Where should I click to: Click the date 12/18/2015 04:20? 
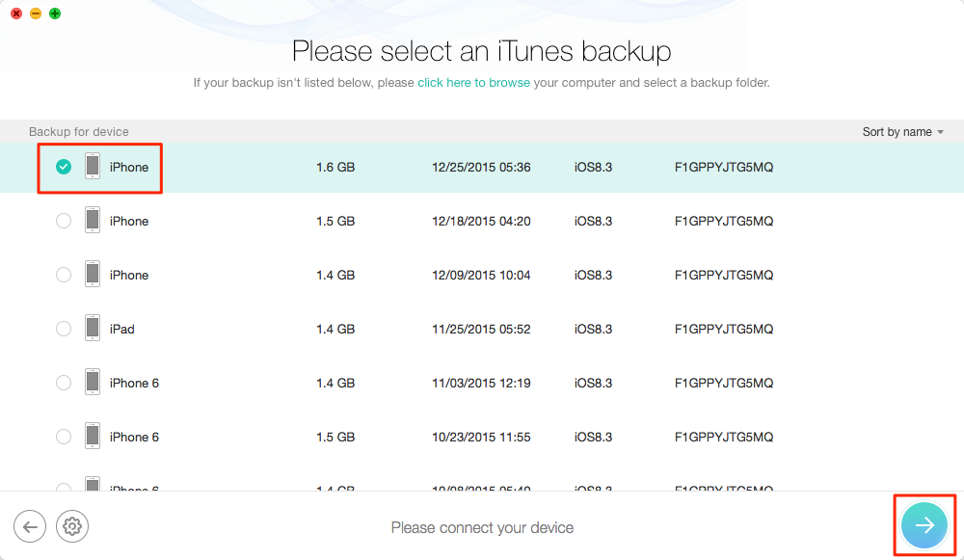click(481, 222)
